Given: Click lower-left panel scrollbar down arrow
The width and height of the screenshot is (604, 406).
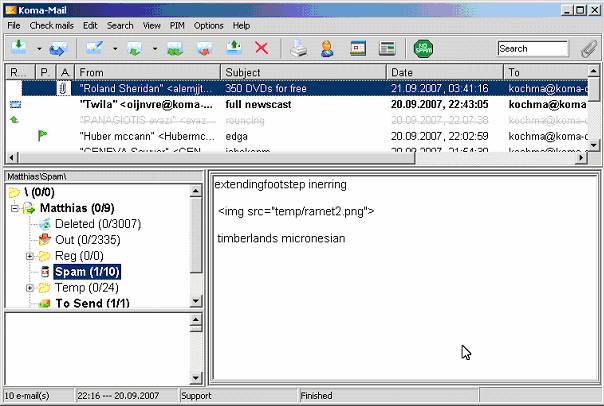Looking at the screenshot, I should click(x=196, y=378).
